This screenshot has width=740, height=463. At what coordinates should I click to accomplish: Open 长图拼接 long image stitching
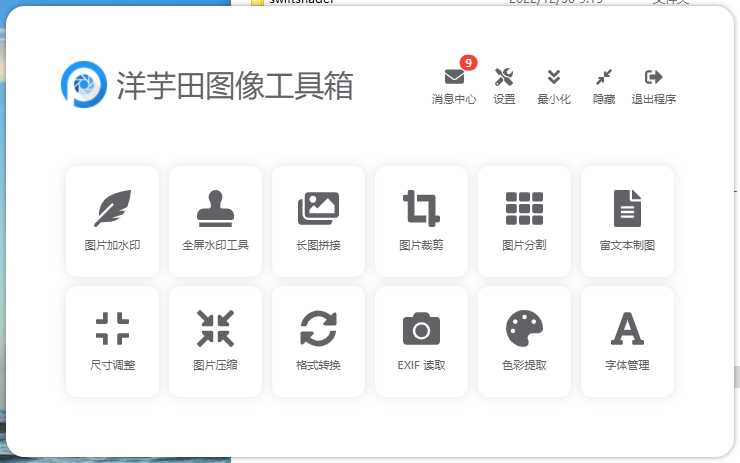pos(318,221)
